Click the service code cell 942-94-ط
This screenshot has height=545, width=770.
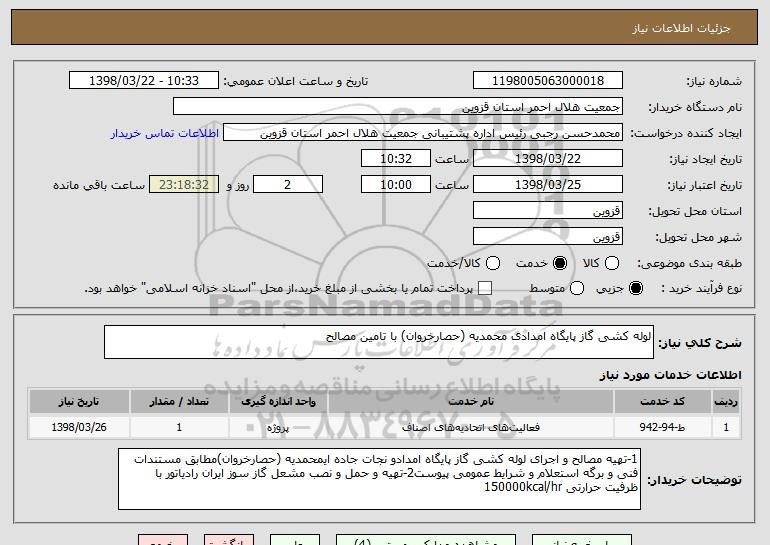pos(662,427)
